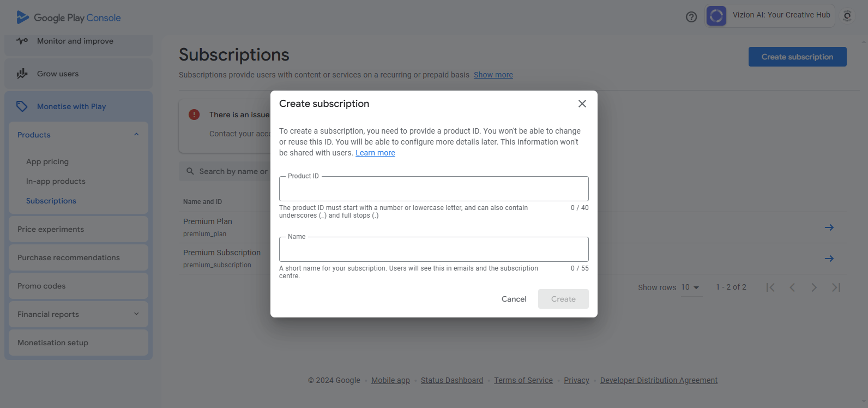Open Premium Subscription using its arrow icon

[x=829, y=259]
